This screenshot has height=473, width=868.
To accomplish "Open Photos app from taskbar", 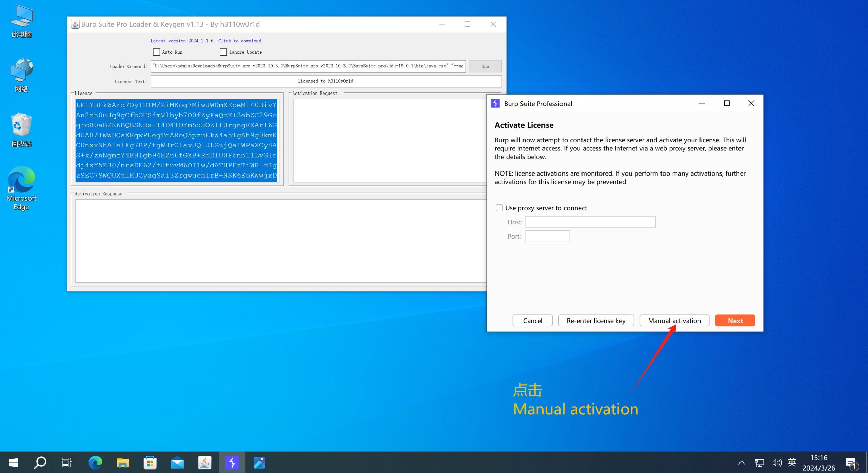I will [x=259, y=462].
